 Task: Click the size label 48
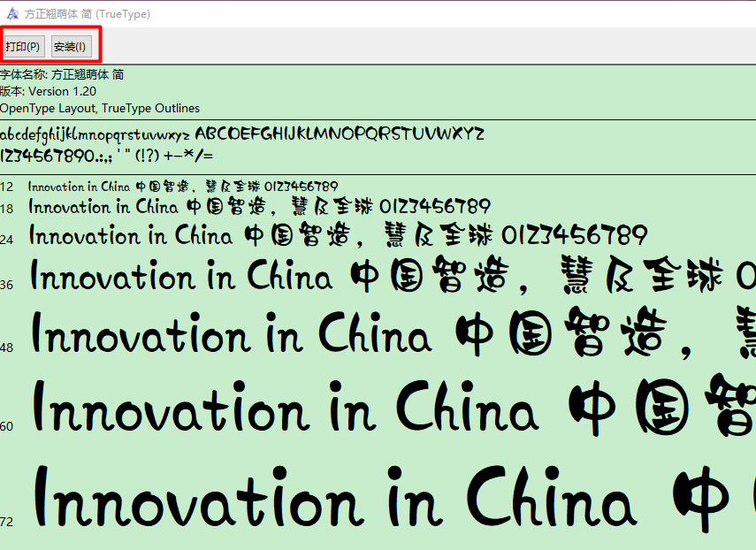coord(7,348)
